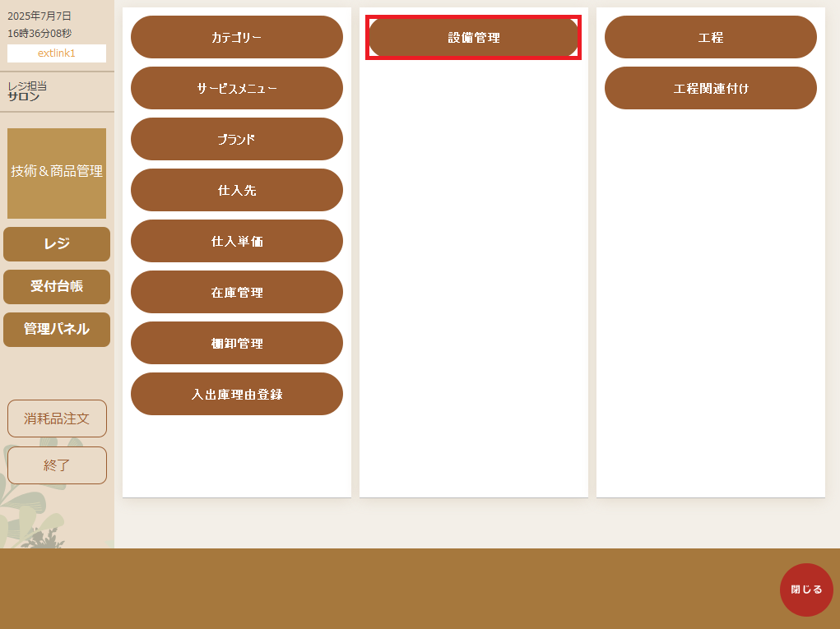Switch to the レジ register screen
This screenshot has width=840, height=629.
click(57, 244)
